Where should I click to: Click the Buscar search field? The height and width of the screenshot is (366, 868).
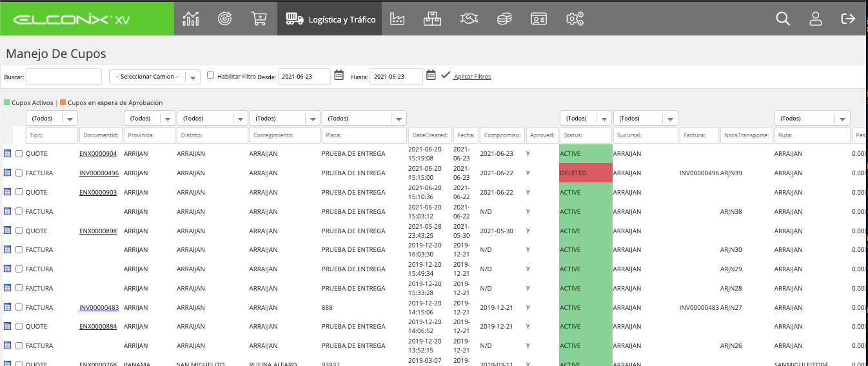click(x=64, y=77)
